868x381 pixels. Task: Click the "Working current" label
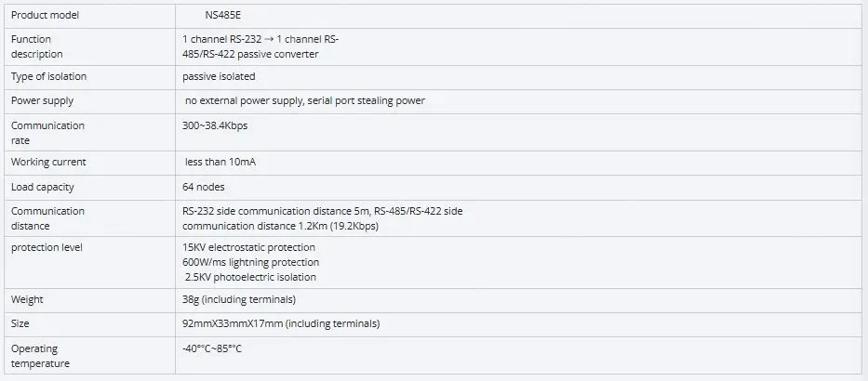tap(48, 163)
